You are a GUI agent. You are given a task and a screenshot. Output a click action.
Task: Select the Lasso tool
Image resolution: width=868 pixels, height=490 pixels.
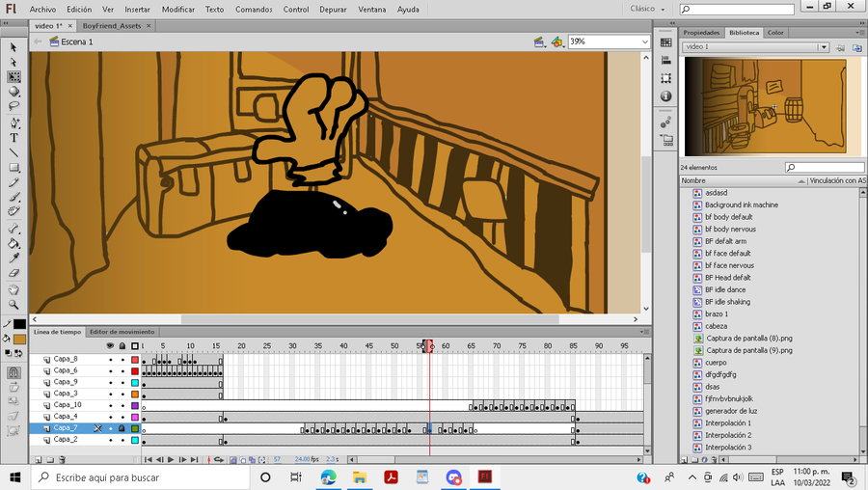point(14,106)
